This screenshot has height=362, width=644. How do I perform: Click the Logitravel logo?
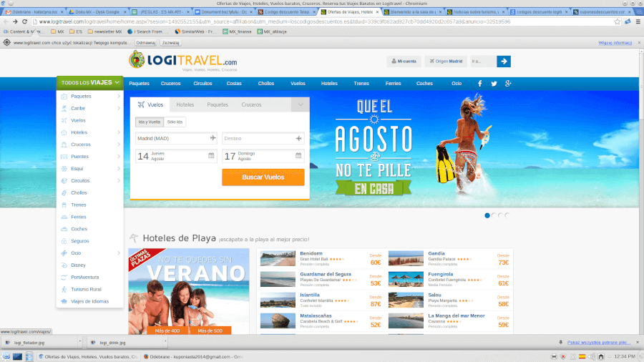coord(182,61)
